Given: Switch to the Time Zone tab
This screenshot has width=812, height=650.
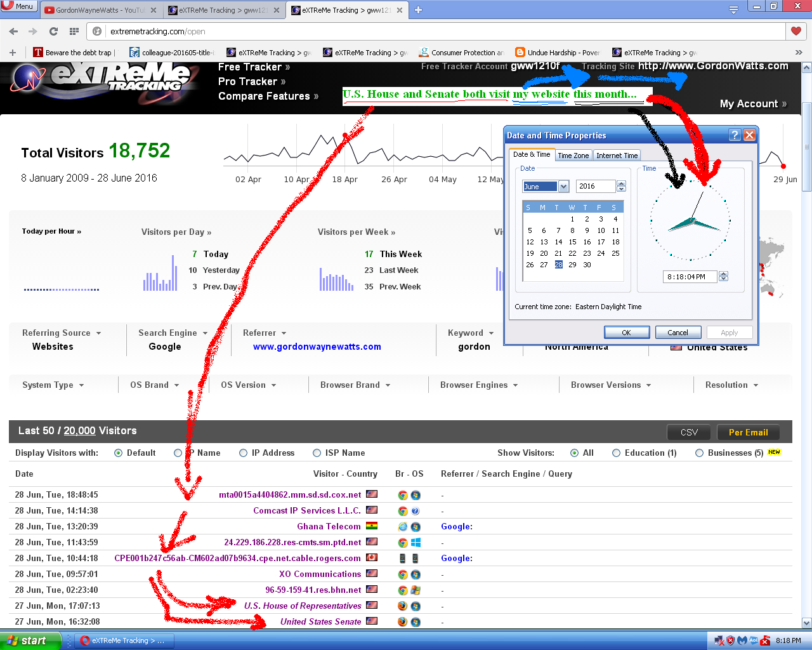Looking at the screenshot, I should tap(573, 156).
